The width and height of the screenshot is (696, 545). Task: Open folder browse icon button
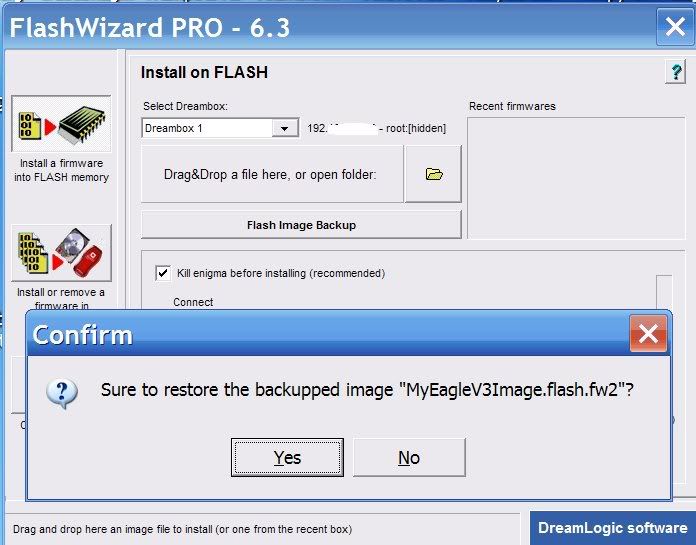(x=433, y=174)
